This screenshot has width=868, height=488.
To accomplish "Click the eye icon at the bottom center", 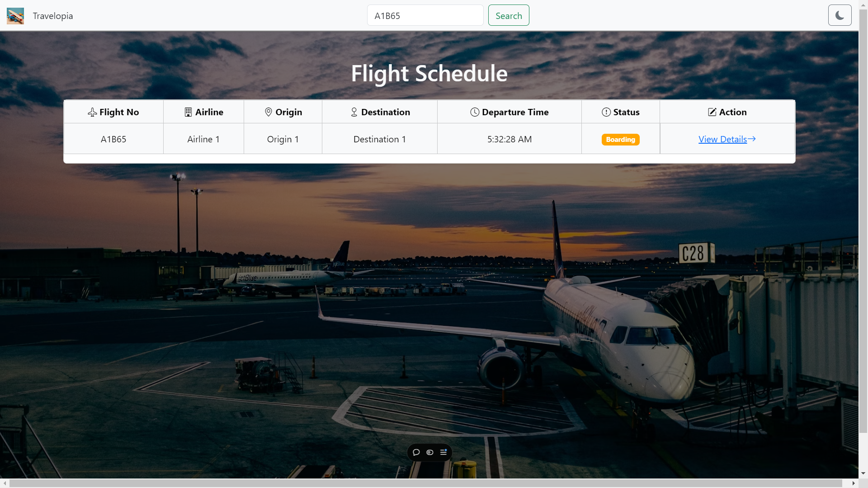I will [x=430, y=452].
